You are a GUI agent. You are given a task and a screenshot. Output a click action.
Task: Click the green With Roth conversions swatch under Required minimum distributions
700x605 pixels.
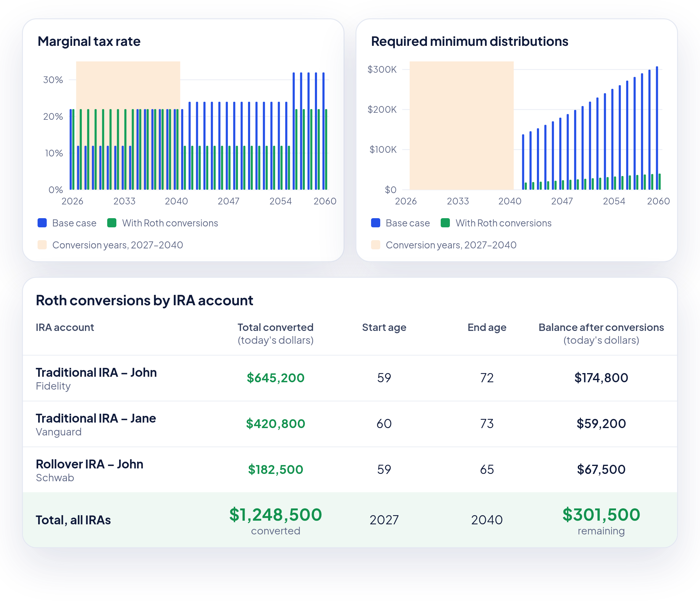[x=445, y=223]
